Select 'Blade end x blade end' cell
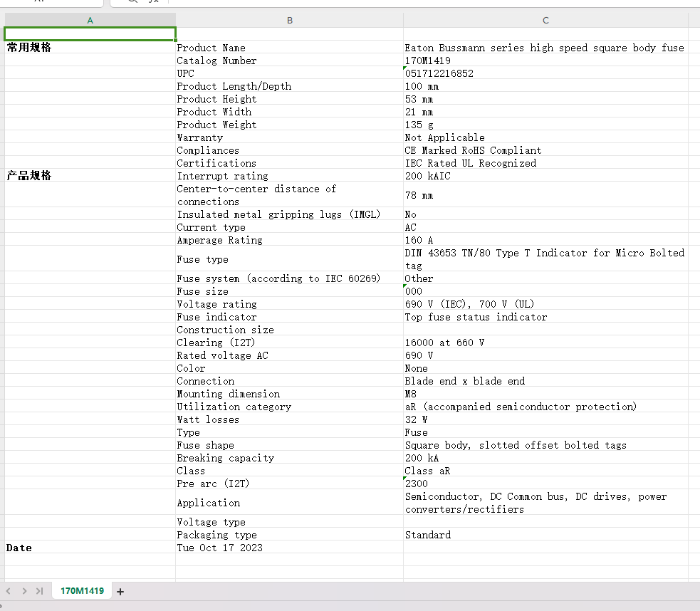This screenshot has width=700, height=611. point(545,381)
